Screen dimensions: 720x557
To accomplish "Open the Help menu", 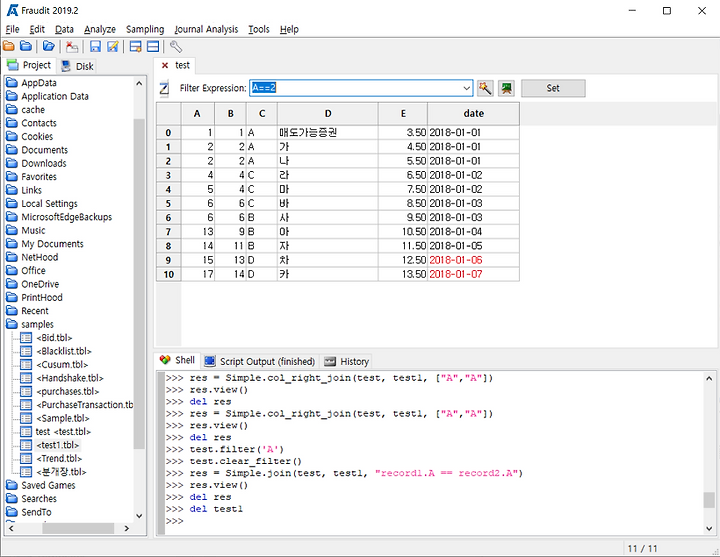I will click(x=289, y=29).
